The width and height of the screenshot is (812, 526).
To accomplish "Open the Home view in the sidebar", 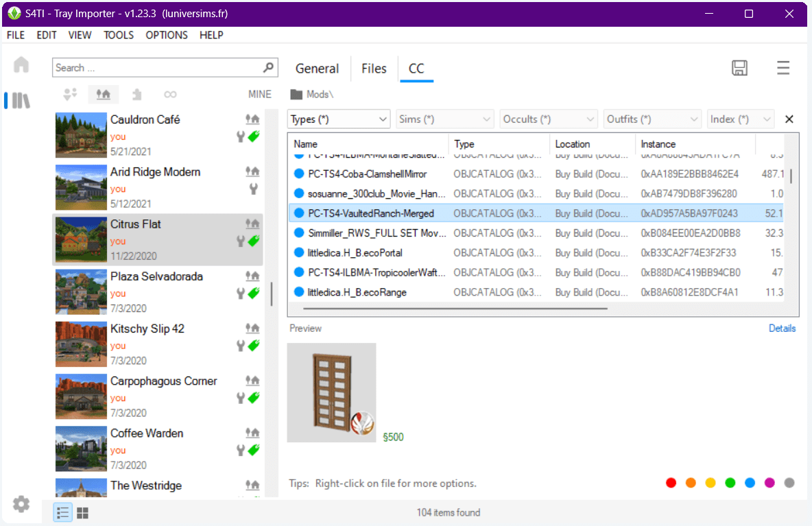I will [x=21, y=64].
